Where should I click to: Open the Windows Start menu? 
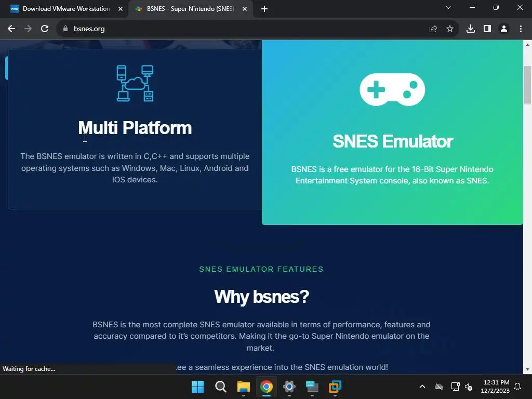[197, 387]
